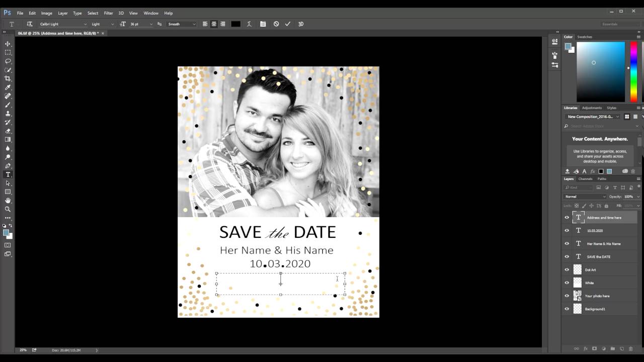Right-align the text
The width and height of the screenshot is (644, 362).
pos(223,24)
